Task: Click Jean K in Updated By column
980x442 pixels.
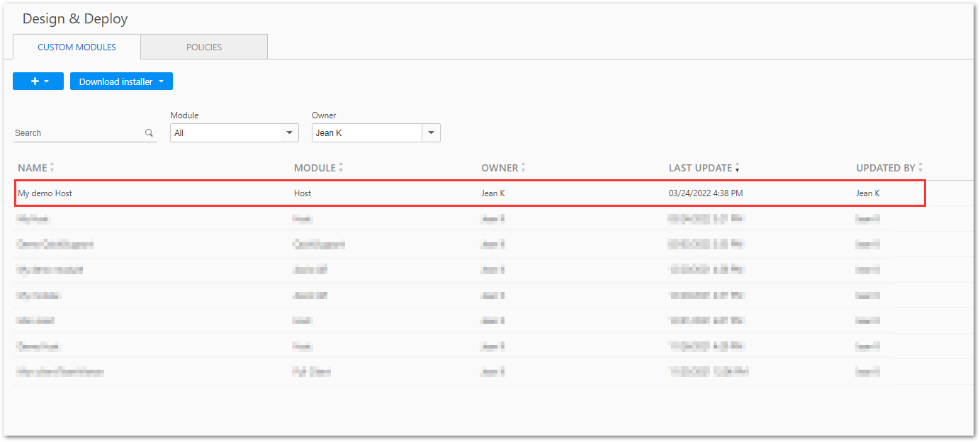Action: tap(867, 193)
